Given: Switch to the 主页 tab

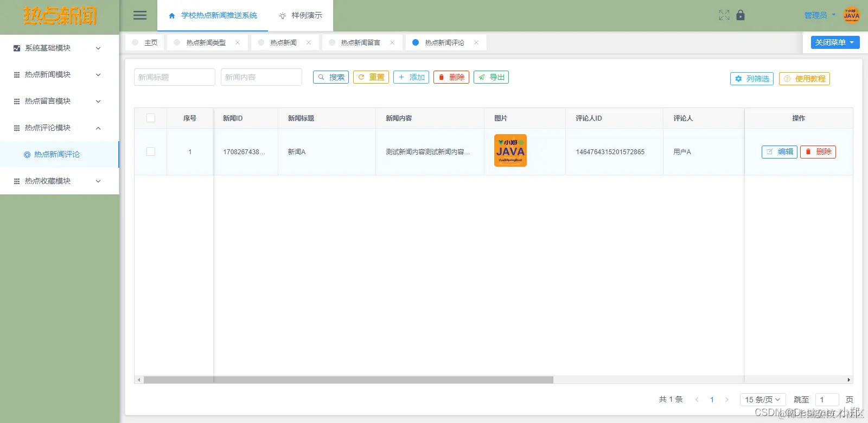Looking at the screenshot, I should coord(145,42).
